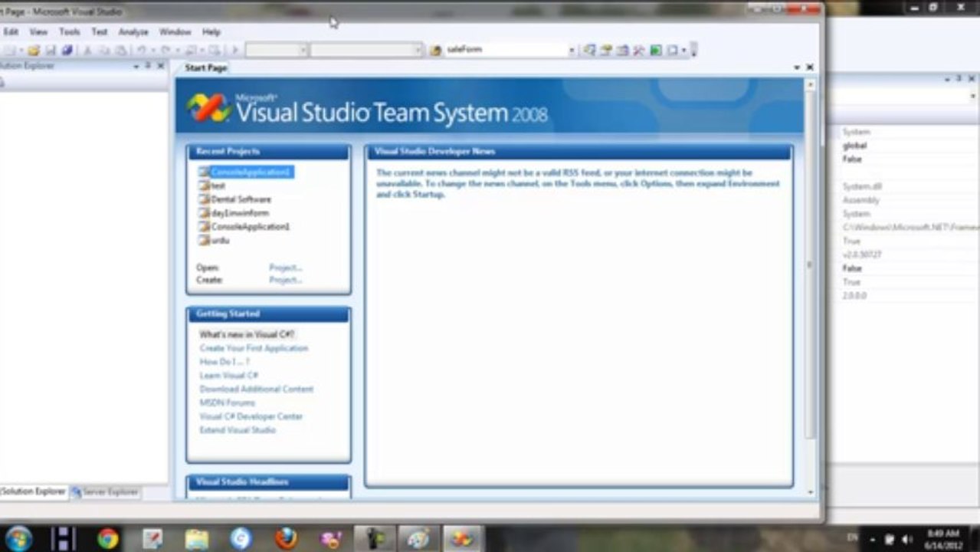Screen dimensions: 980x552
Task: Open the Tools menu
Action: [x=70, y=32]
